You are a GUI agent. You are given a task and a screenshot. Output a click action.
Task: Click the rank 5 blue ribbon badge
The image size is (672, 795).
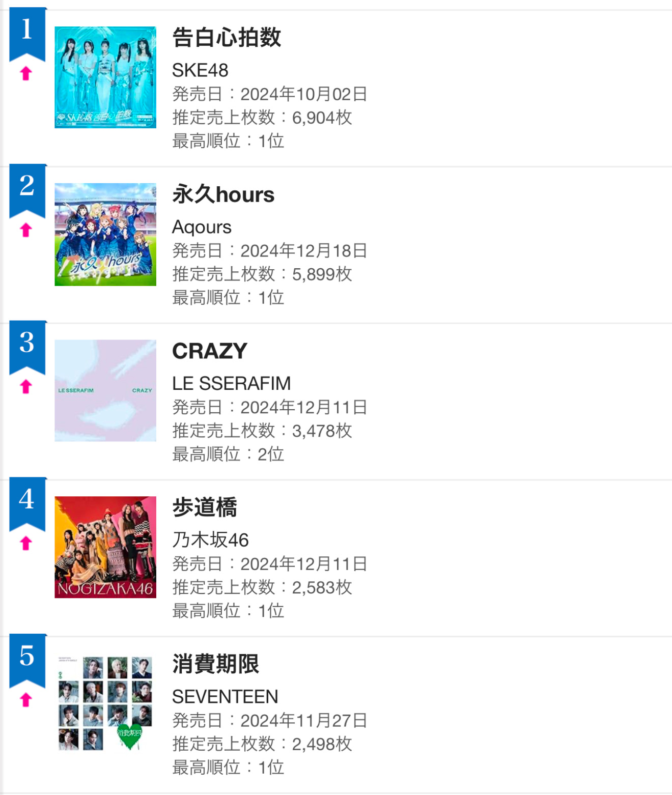point(27,661)
